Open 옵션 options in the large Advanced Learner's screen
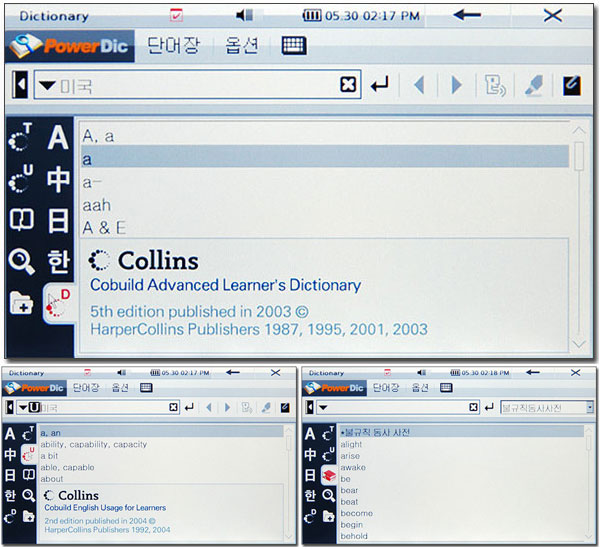The height and width of the screenshot is (549, 600). 241,46
